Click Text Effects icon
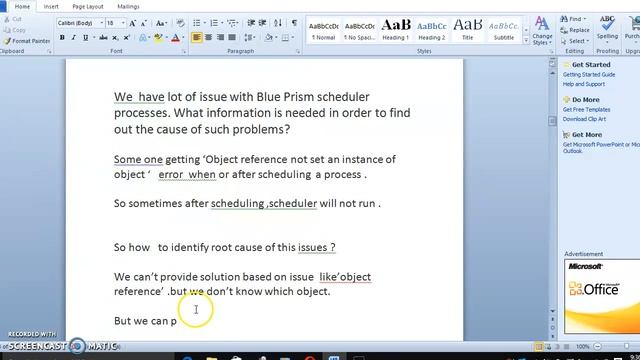The height and width of the screenshot is (360, 640). [142, 38]
